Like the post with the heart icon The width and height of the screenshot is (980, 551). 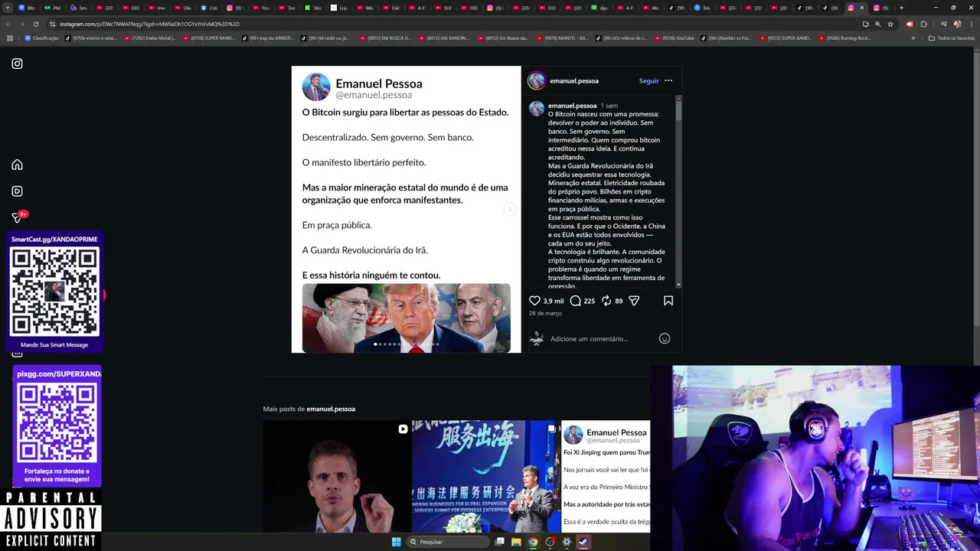[x=534, y=301]
